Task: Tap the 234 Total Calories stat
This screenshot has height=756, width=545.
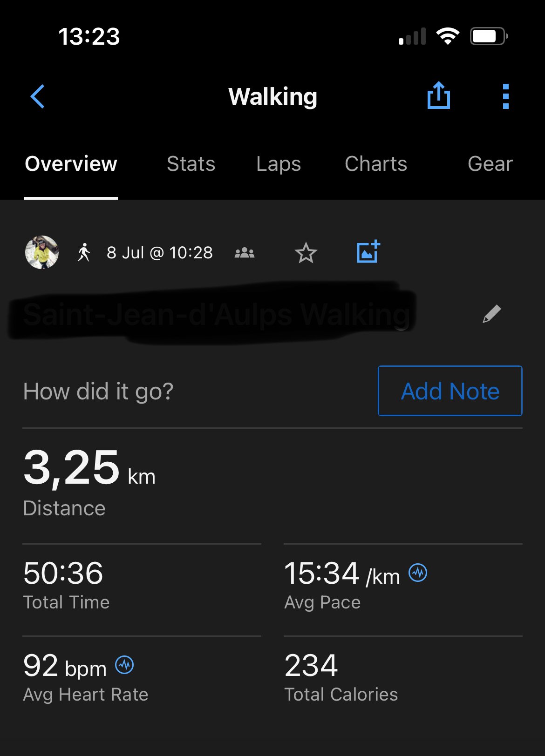Action: point(311,665)
